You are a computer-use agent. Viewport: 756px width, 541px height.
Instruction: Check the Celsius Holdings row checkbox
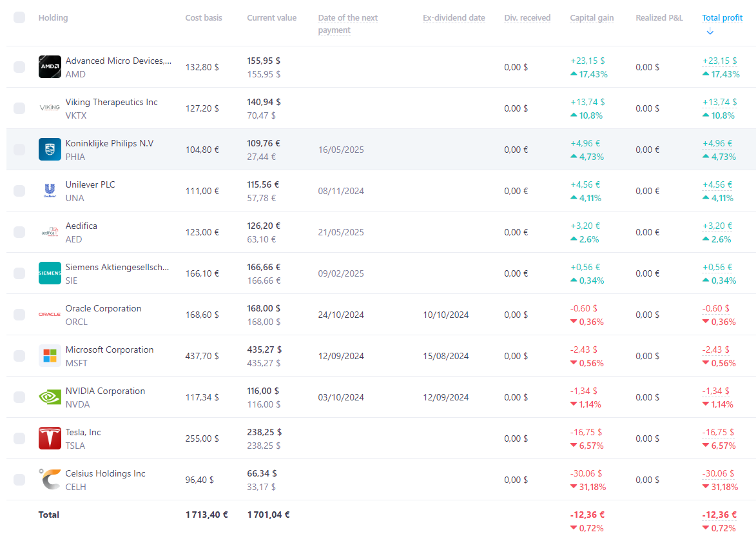tap(19, 480)
